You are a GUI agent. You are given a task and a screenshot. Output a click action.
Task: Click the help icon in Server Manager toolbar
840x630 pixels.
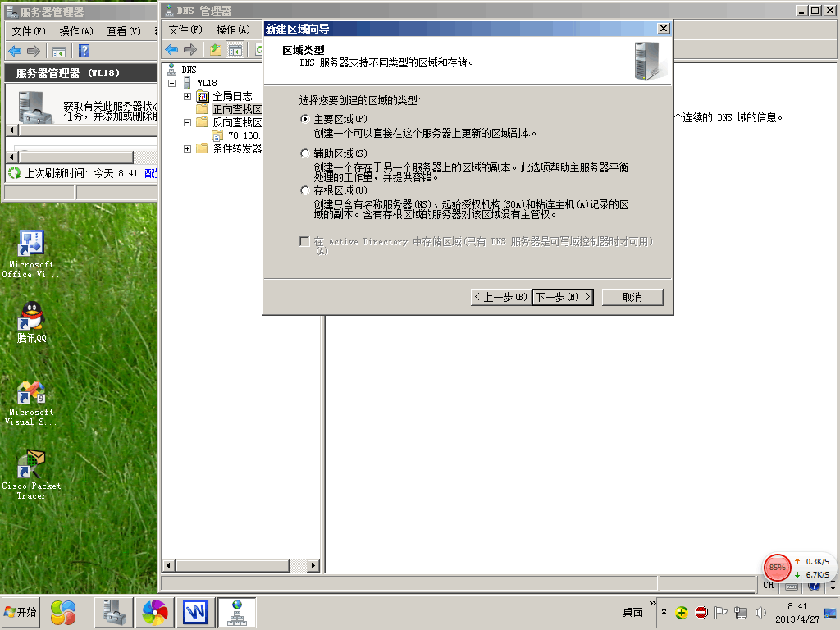pos(84,51)
